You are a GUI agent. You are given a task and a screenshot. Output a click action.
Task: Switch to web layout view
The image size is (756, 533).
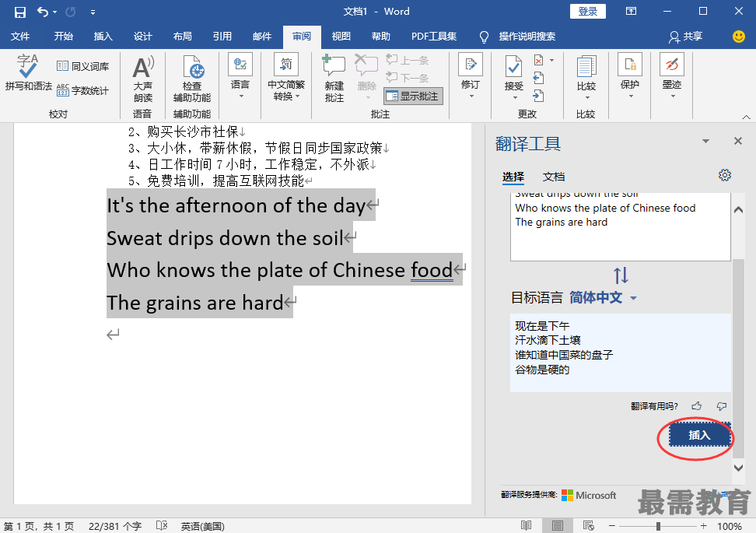tap(588, 526)
